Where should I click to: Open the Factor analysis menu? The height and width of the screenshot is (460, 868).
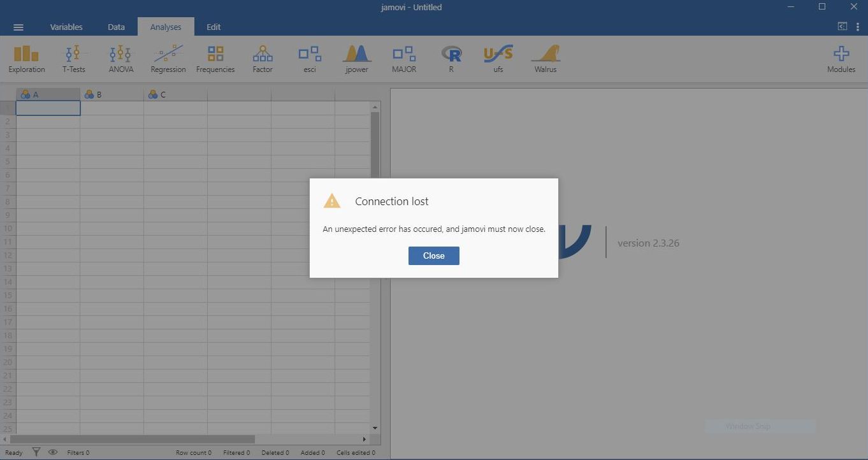pos(263,59)
